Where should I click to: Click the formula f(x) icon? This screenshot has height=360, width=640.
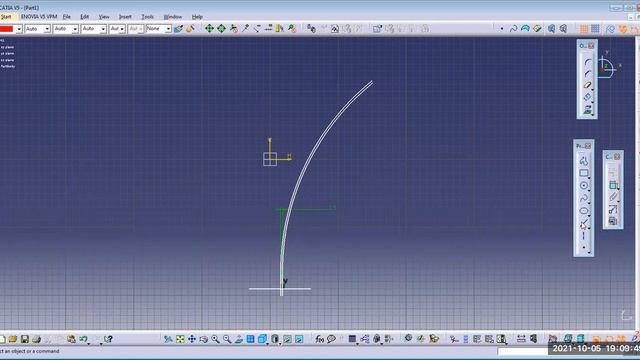pos(320,339)
